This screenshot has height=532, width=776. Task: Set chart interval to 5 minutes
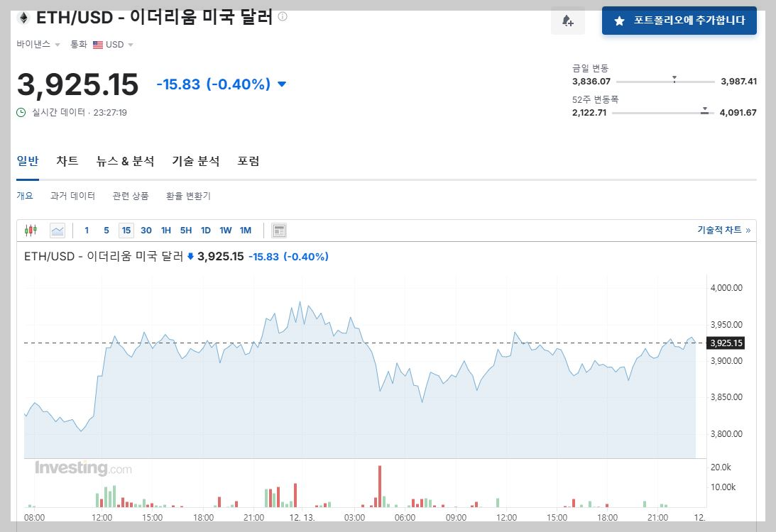[x=106, y=231]
